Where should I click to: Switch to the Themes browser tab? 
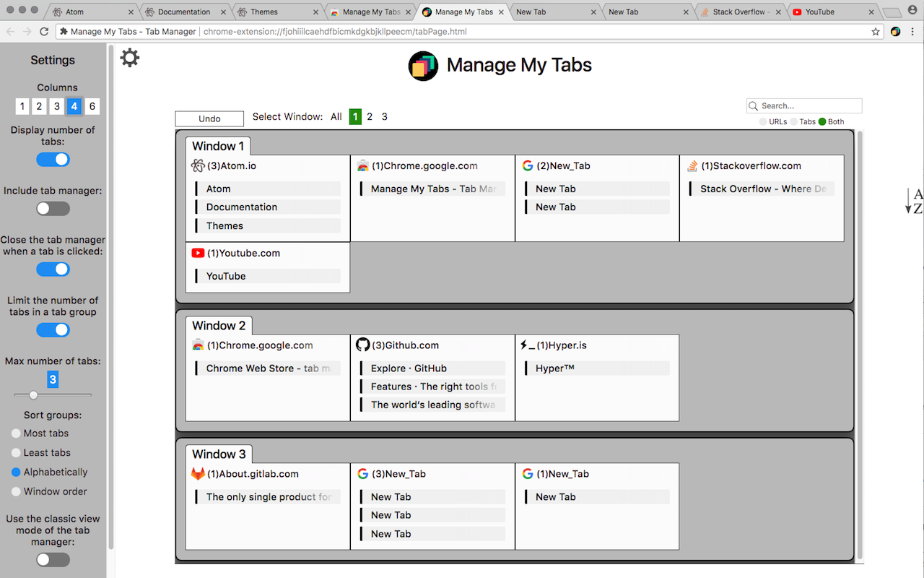coord(276,12)
